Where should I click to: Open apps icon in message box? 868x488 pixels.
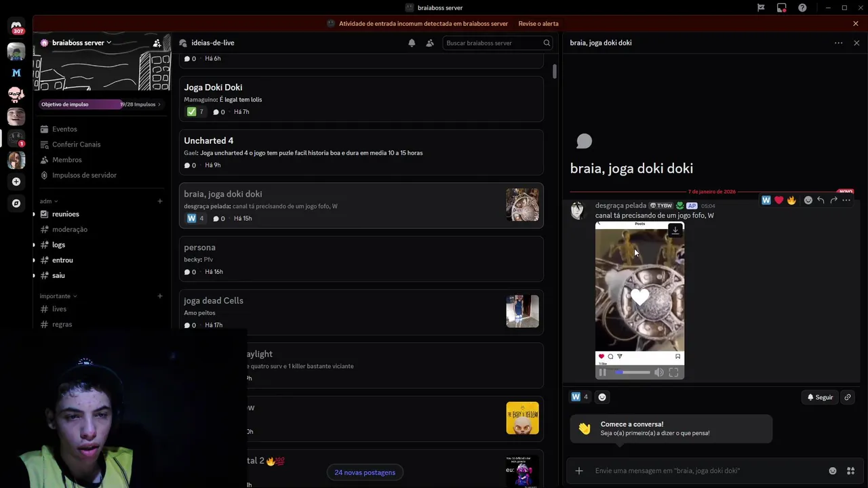[x=850, y=470]
